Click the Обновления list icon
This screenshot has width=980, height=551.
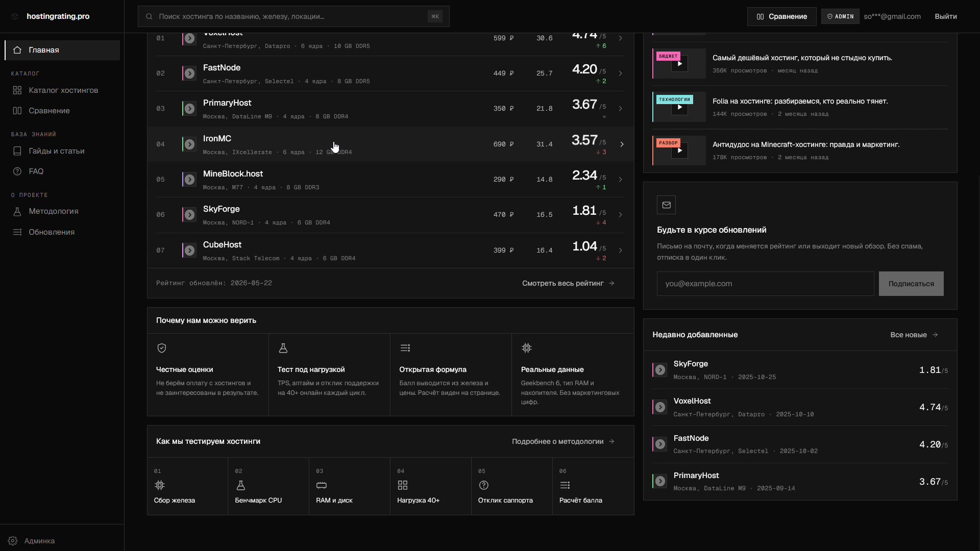[17, 232]
